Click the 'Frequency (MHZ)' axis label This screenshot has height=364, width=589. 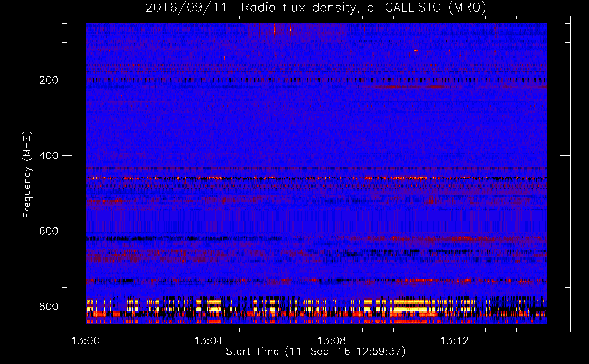click(27, 174)
